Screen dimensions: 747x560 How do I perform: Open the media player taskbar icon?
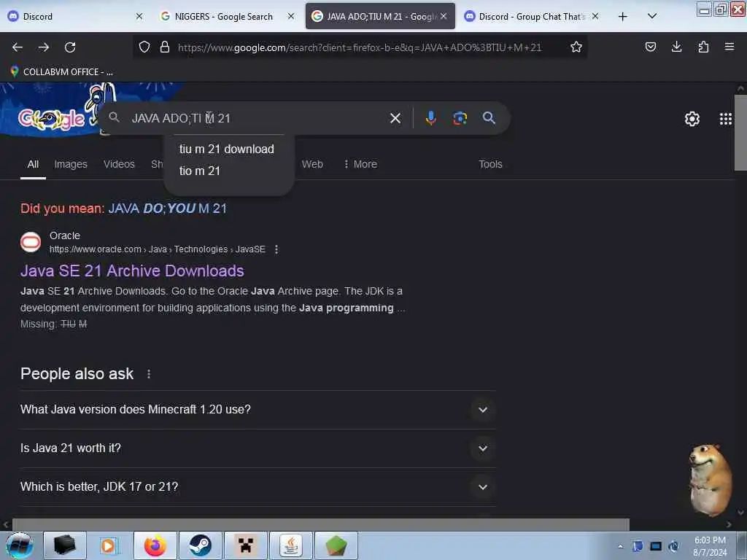point(108,545)
